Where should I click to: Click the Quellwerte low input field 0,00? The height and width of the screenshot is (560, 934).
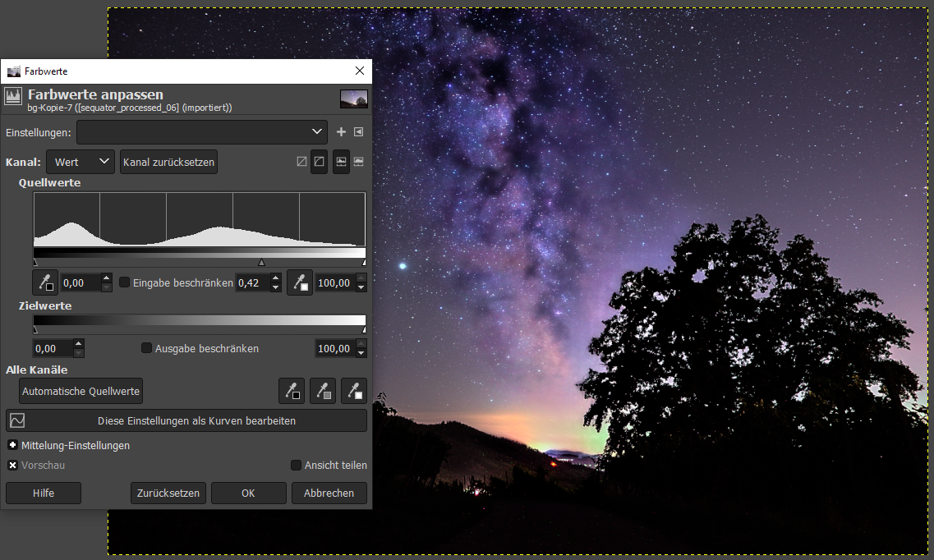[81, 282]
